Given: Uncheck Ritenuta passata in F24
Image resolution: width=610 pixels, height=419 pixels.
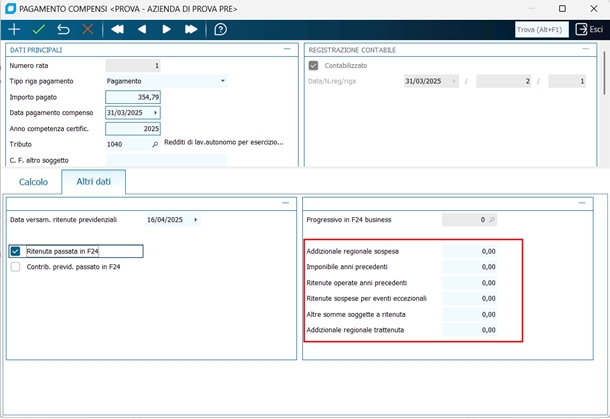Looking at the screenshot, I should (x=15, y=252).
